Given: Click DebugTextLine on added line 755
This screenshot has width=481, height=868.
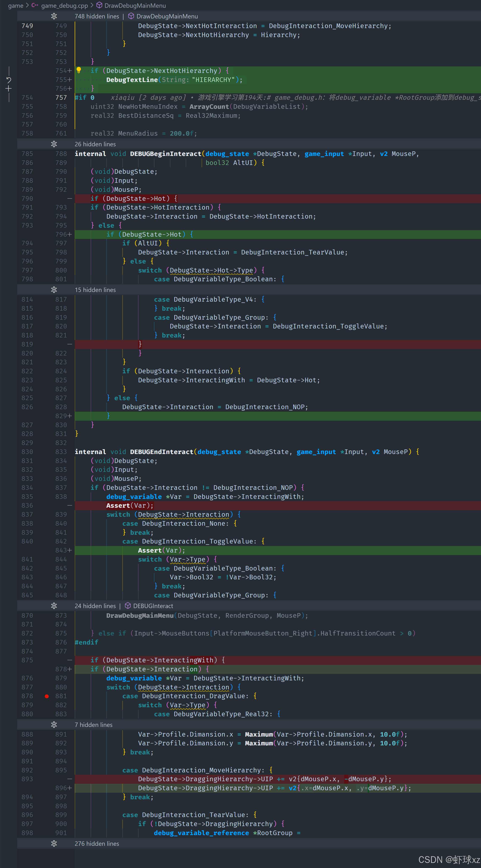Looking at the screenshot, I should pyautogui.click(x=132, y=80).
